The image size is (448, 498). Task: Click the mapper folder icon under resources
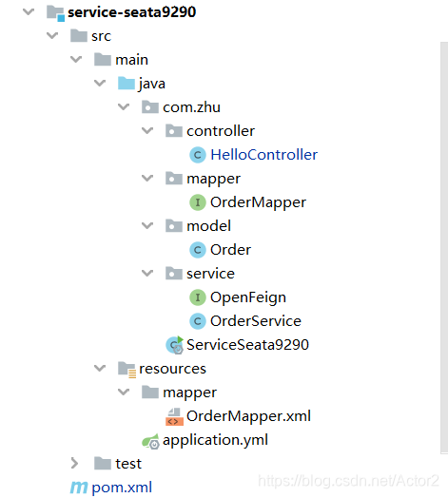coord(150,392)
